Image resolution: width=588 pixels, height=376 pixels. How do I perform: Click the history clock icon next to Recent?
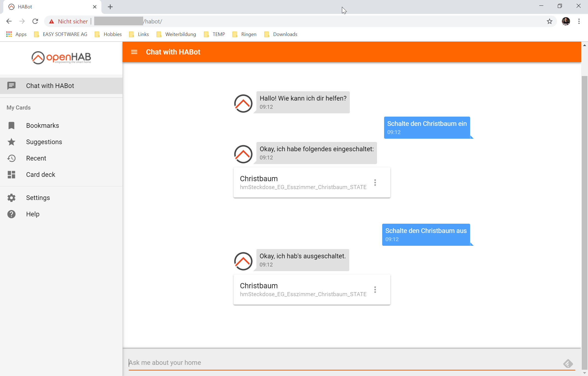(11, 158)
